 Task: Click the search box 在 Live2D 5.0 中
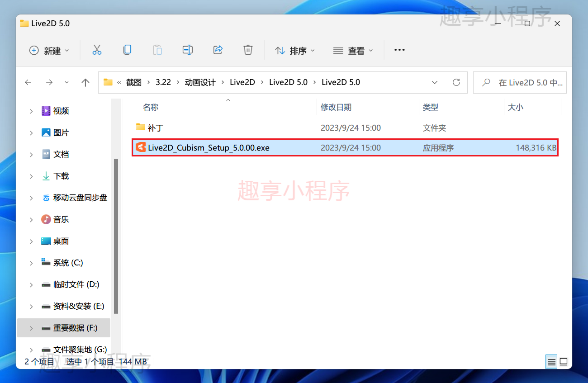pos(520,82)
